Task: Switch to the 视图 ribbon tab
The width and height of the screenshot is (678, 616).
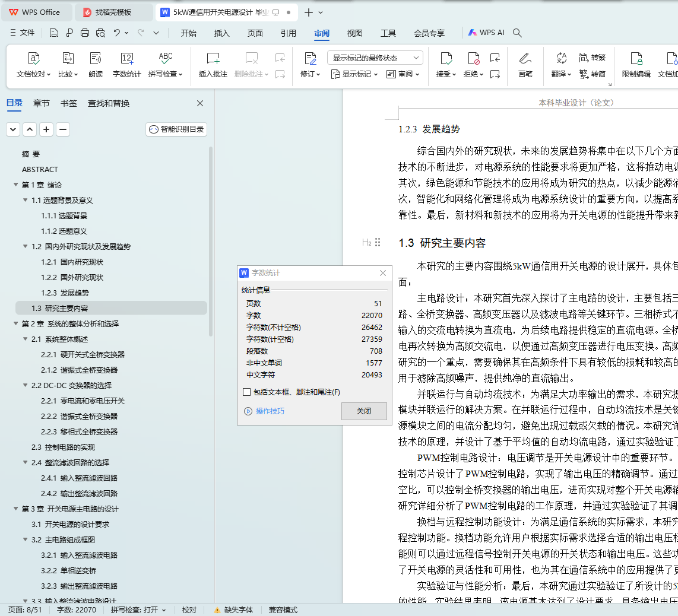Action: pos(355,33)
